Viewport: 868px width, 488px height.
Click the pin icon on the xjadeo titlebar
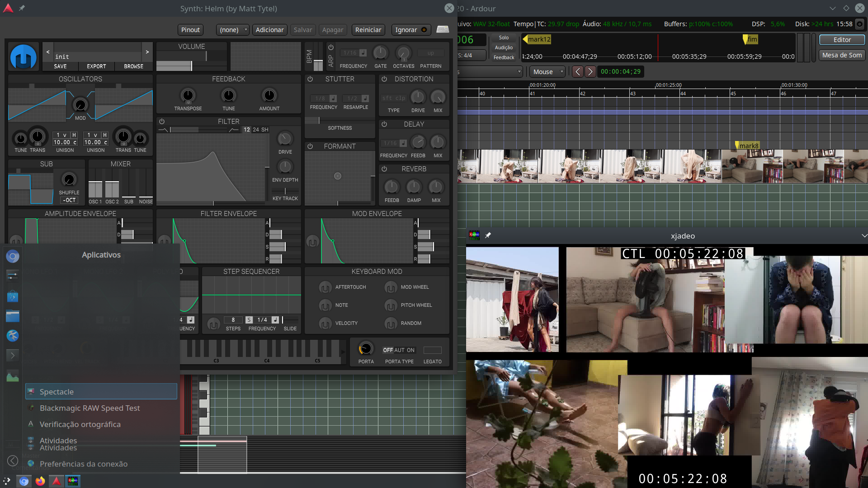click(x=488, y=235)
